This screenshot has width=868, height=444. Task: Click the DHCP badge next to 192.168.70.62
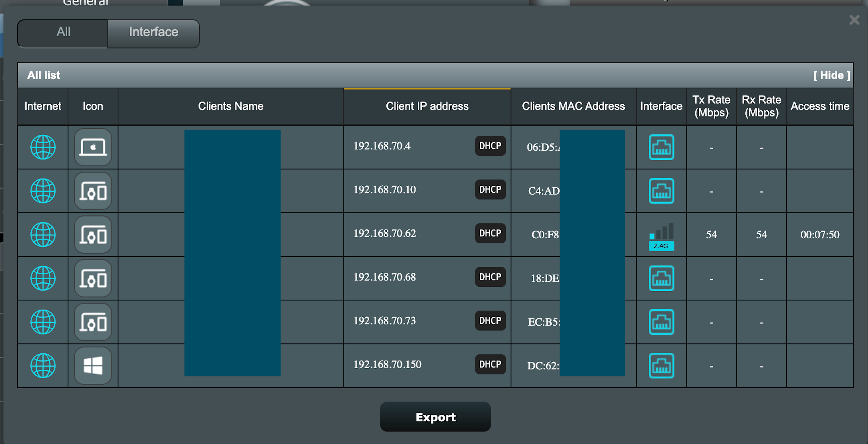pos(490,233)
